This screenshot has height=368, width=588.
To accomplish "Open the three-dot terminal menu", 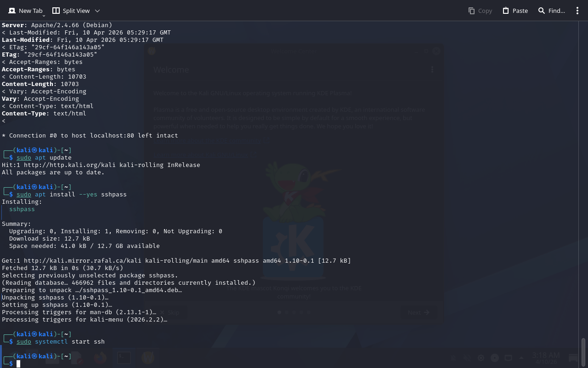I will click(x=577, y=11).
